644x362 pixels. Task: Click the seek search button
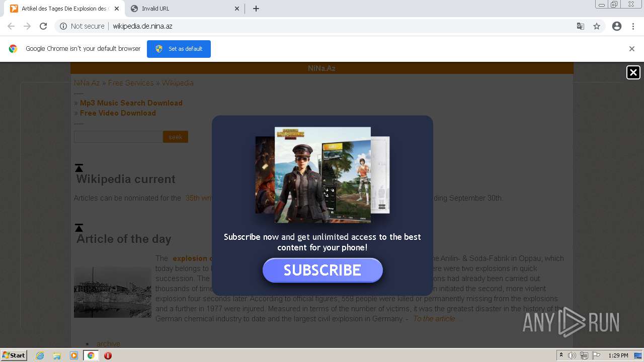[176, 137]
